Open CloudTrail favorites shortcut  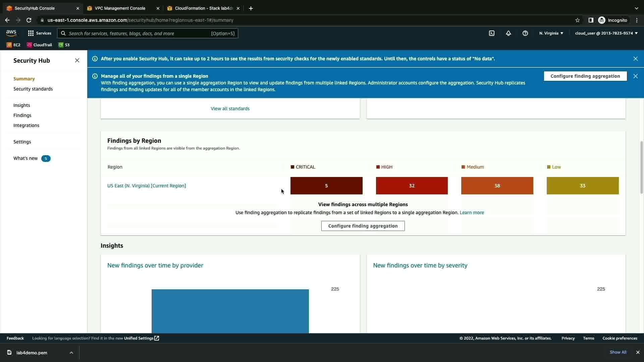coord(40,45)
